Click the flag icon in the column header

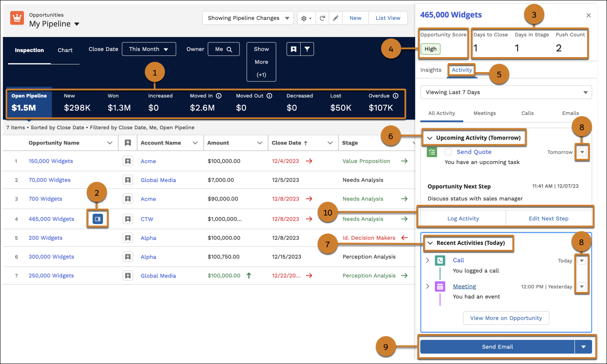[x=128, y=143]
